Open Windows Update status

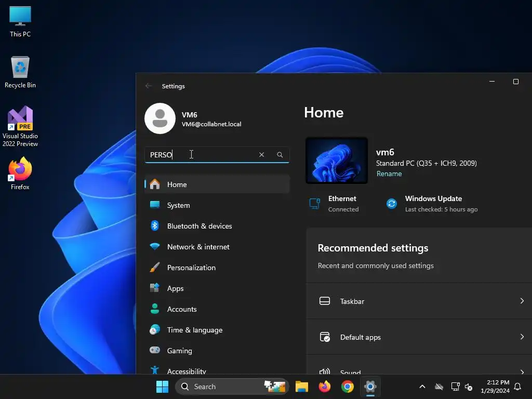pos(432,204)
